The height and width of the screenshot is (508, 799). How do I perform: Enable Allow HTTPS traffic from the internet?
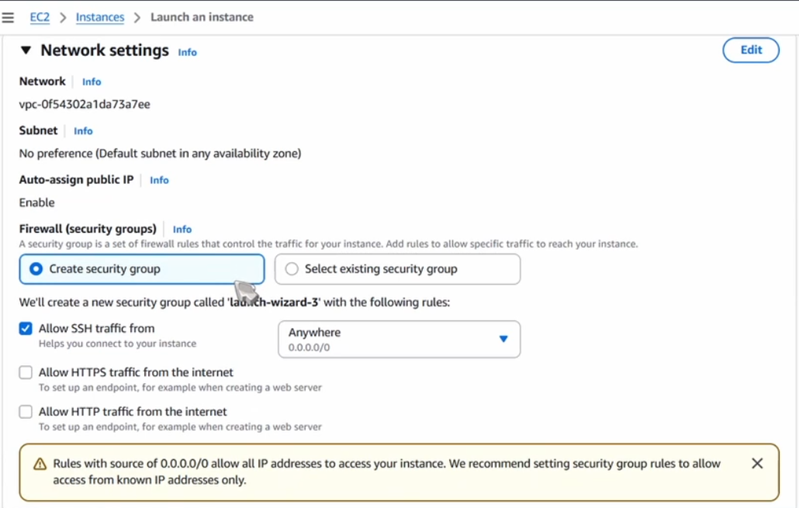click(x=26, y=373)
